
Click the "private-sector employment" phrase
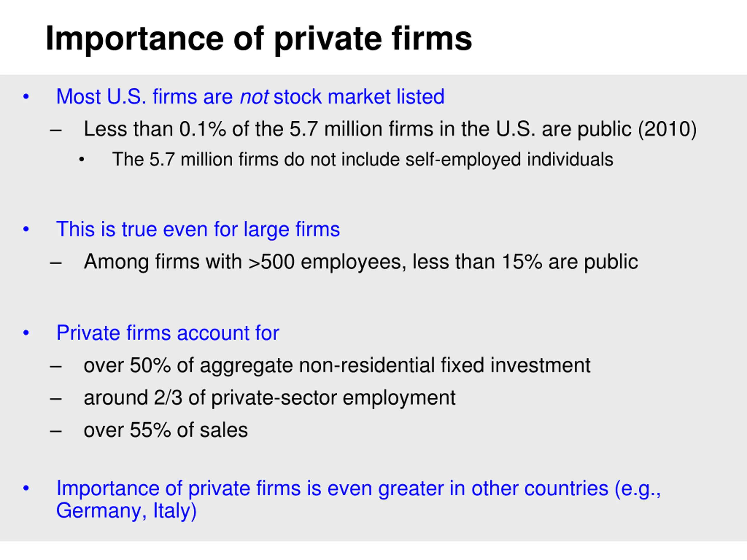tap(333, 398)
